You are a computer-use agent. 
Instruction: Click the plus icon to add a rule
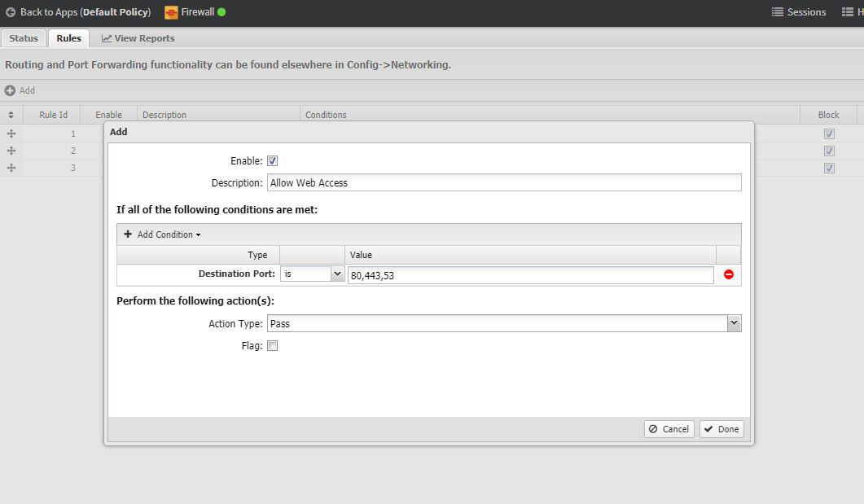coord(10,90)
